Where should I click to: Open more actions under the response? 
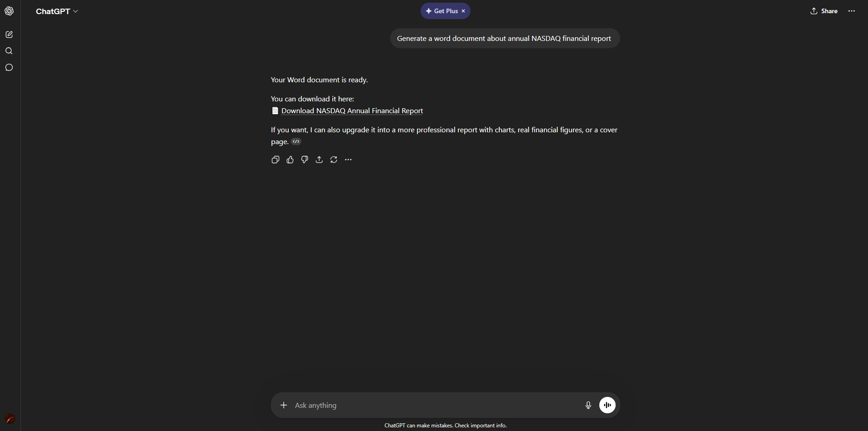(x=348, y=160)
